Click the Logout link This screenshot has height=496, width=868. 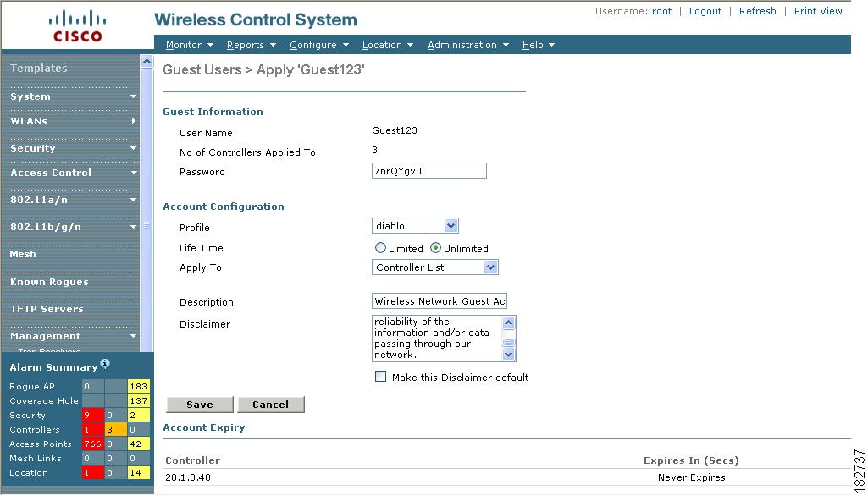point(705,11)
